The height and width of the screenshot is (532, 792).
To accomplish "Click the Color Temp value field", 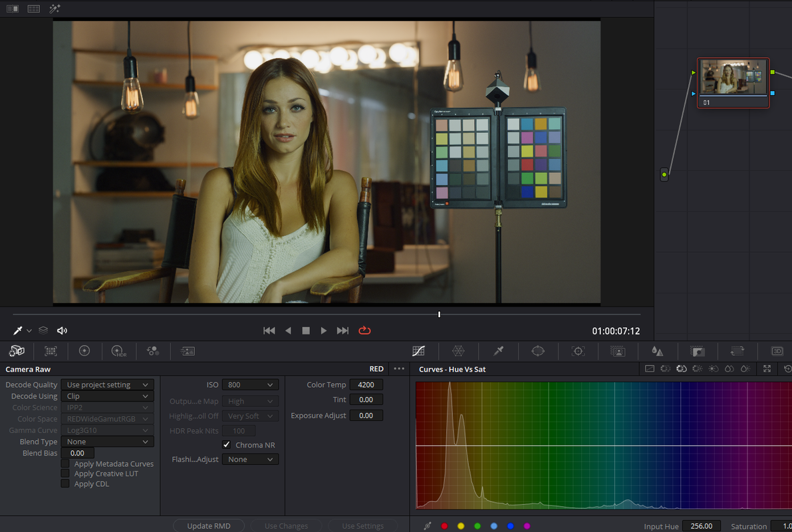I will pyautogui.click(x=366, y=385).
